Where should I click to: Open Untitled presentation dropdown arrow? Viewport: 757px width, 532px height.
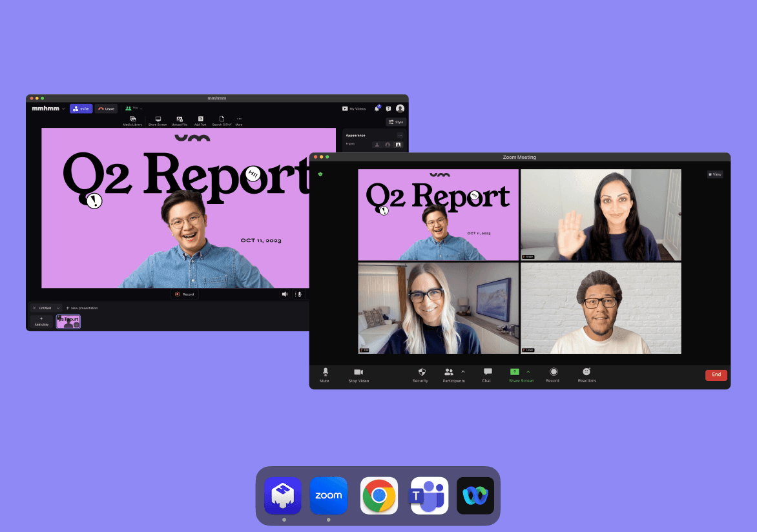[x=58, y=308]
